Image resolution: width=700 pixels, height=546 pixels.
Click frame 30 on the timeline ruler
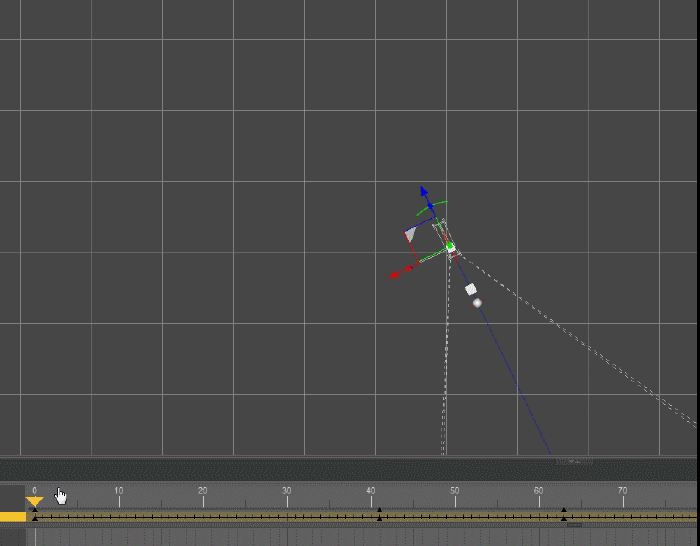tap(287, 493)
